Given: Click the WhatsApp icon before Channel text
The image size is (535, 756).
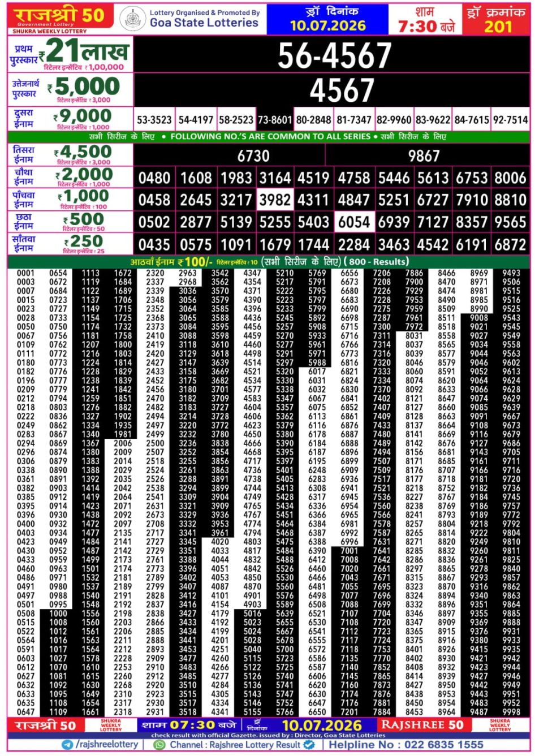Looking at the screenshot, I should [161, 745].
